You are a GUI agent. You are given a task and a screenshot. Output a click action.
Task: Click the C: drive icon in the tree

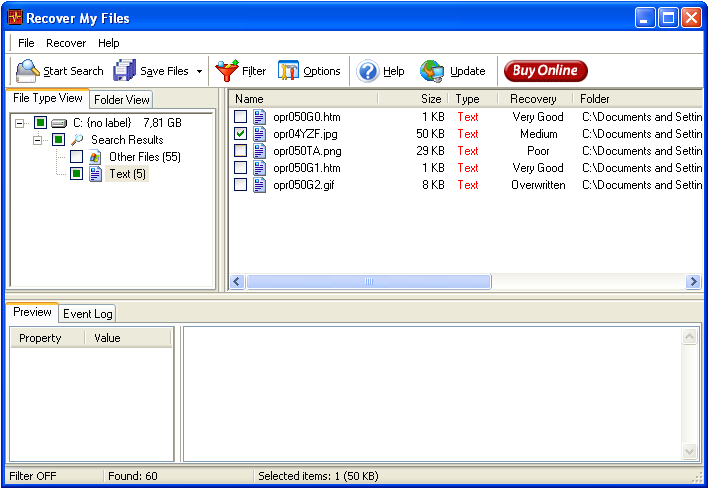coord(59,123)
